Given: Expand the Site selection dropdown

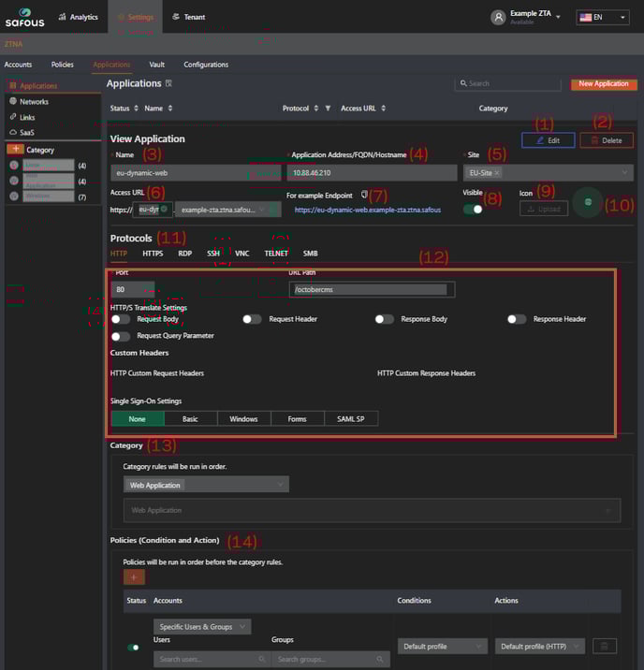Looking at the screenshot, I should [622, 173].
